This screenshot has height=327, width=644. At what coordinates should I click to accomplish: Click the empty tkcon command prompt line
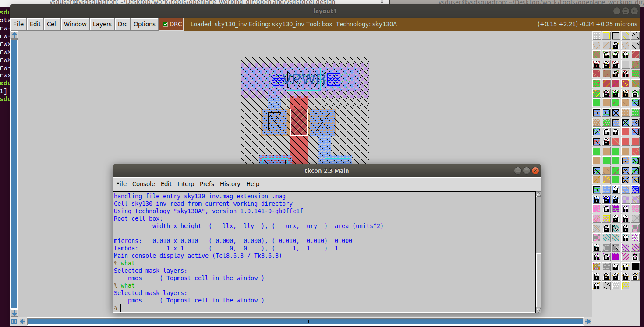pyautogui.click(x=324, y=308)
